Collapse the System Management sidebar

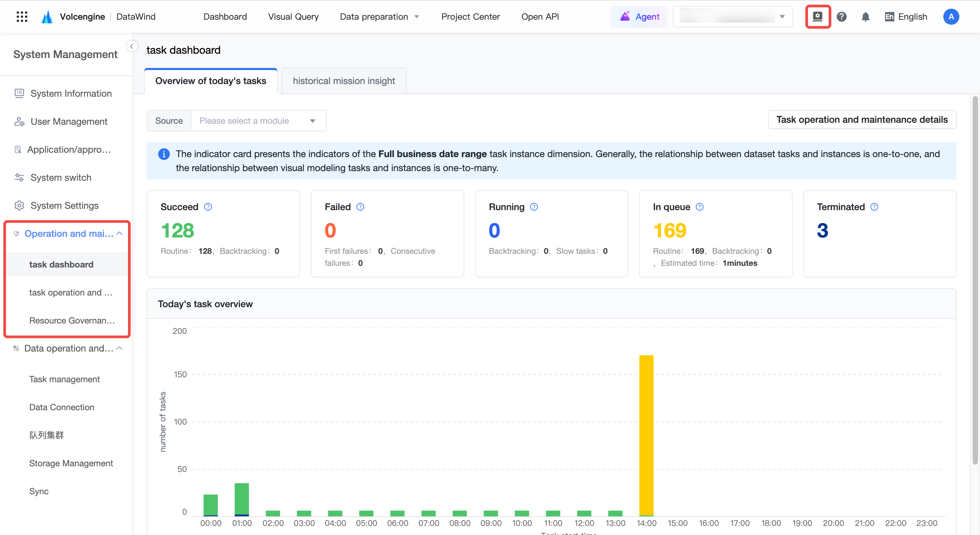coord(132,46)
